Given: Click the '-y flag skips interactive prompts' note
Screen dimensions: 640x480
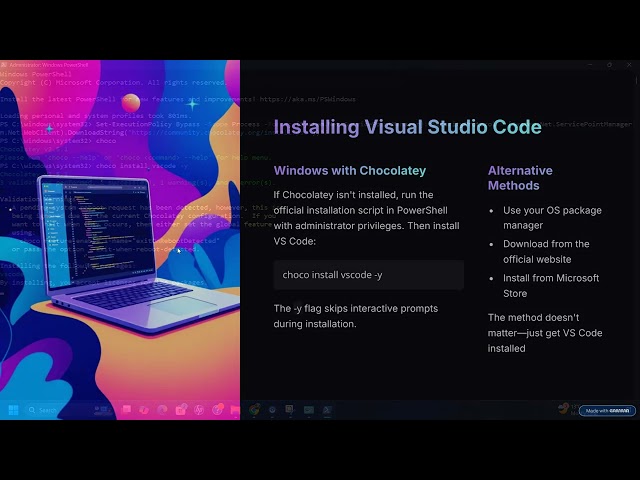Looking at the screenshot, I should click(x=356, y=316).
